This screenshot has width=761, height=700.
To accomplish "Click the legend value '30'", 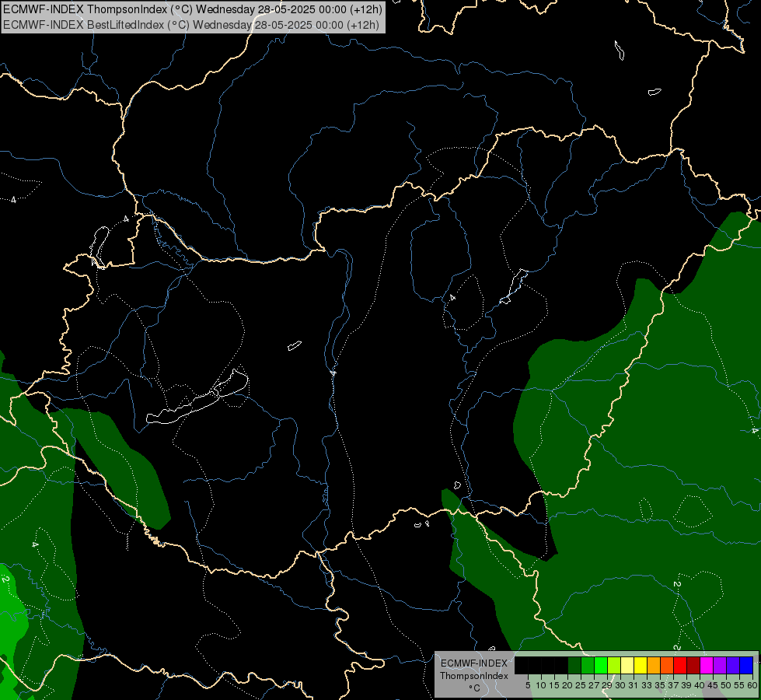I will (x=620, y=685).
